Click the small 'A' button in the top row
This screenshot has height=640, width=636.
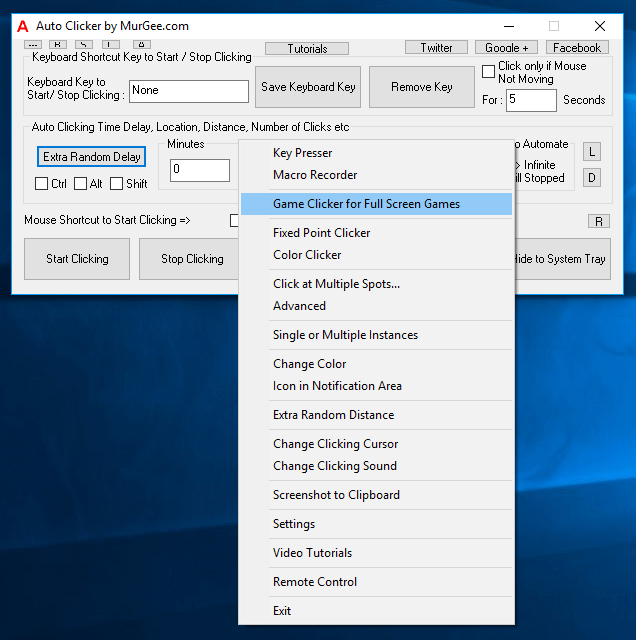pyautogui.click(x=142, y=44)
